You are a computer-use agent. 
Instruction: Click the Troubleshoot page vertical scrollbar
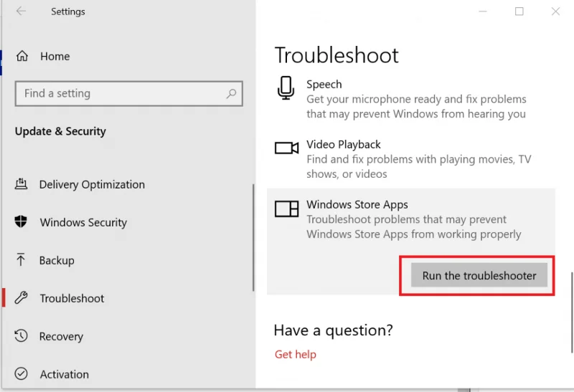coord(571,312)
